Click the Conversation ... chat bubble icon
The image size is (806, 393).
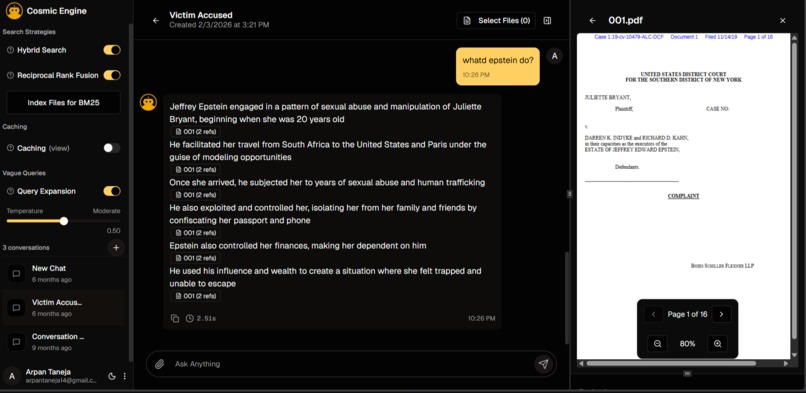coord(16,342)
